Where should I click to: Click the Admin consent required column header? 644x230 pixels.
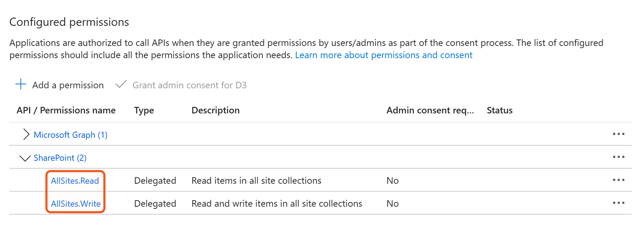[x=430, y=110]
